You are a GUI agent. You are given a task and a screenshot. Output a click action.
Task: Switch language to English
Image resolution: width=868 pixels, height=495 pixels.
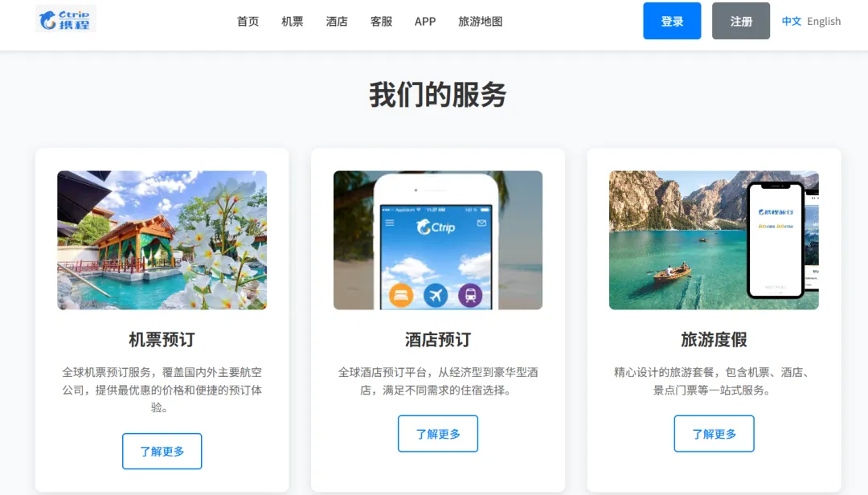tap(824, 21)
